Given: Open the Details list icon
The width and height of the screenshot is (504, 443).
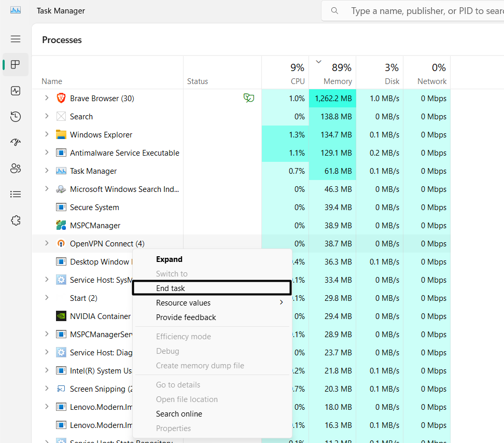Looking at the screenshot, I should pos(16,194).
